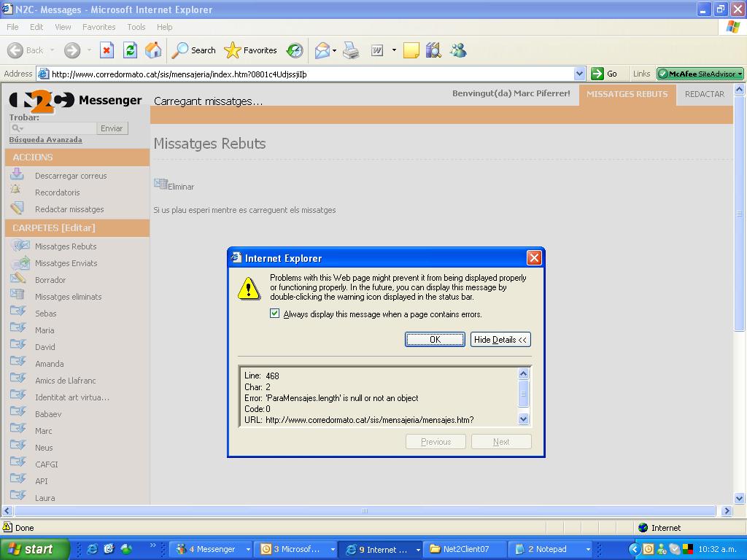The height and width of the screenshot is (560, 747).
Task: Open the Edit menu
Action: point(36,27)
